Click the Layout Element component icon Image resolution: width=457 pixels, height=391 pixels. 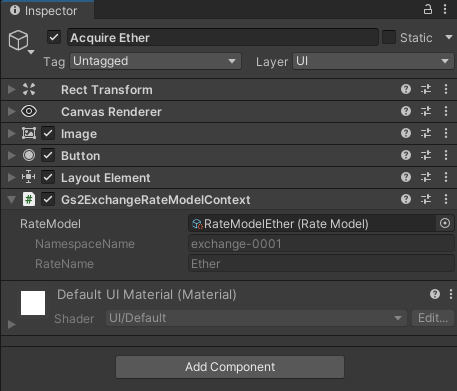[29, 177]
